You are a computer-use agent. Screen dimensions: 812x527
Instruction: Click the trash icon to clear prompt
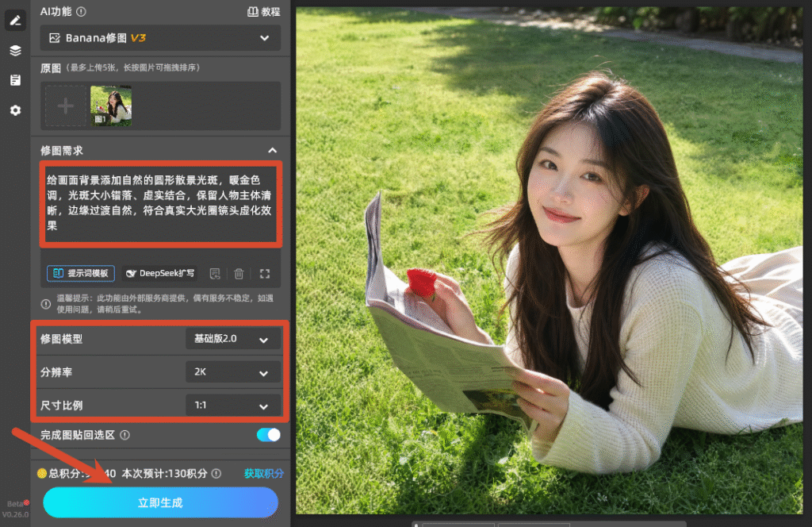point(239,274)
